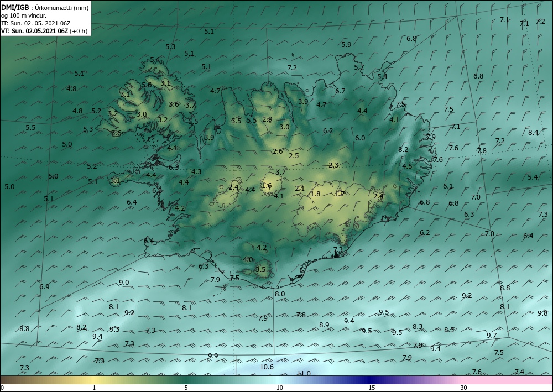The image size is (553, 392).
Task: Click the legend tick label '30'
Action: (x=464, y=388)
